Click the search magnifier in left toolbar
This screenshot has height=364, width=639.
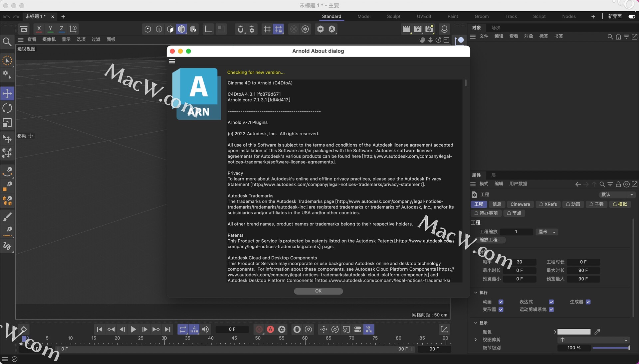coord(7,42)
